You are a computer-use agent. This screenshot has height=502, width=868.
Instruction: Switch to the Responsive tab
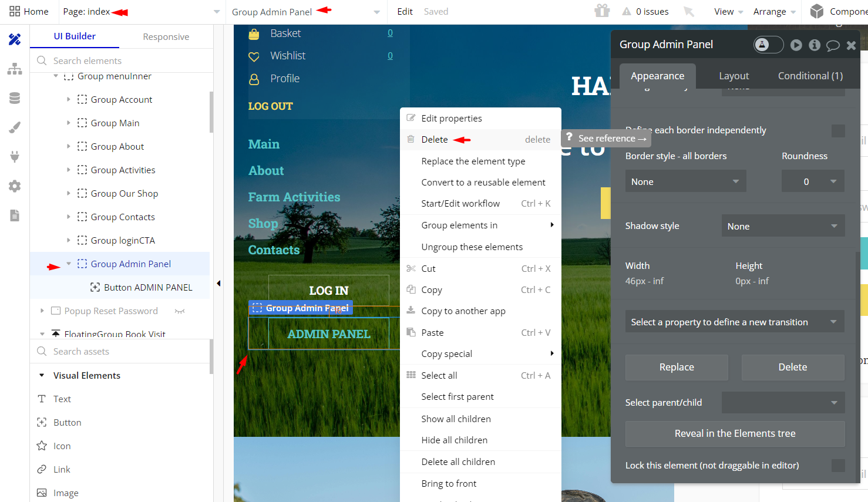(x=166, y=36)
